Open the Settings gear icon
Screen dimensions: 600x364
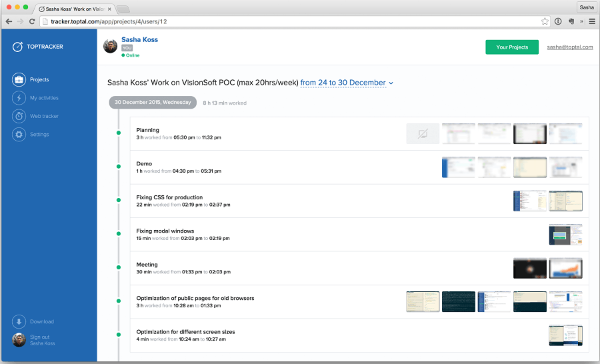pos(19,135)
